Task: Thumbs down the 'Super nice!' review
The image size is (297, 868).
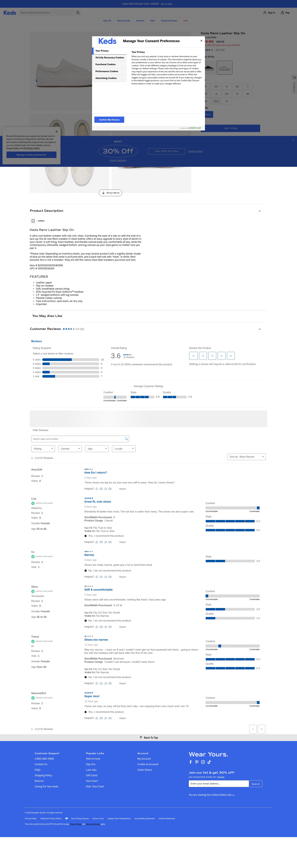Action: coord(106,718)
